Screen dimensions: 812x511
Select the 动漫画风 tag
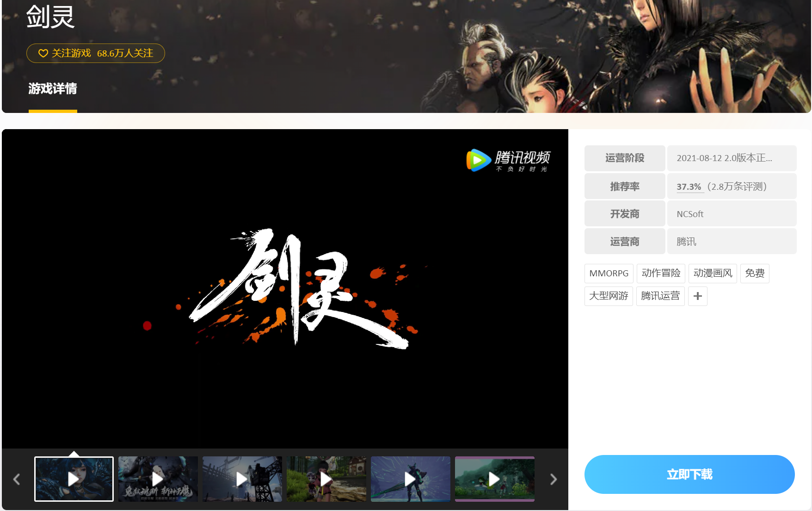(x=713, y=274)
